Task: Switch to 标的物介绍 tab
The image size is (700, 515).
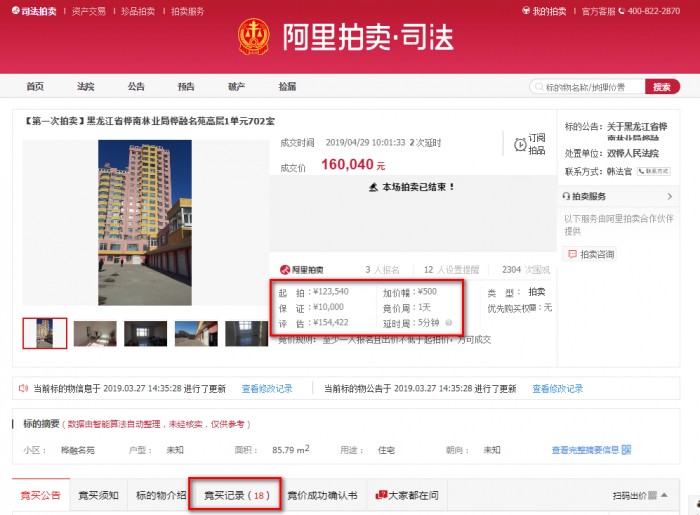Action: tap(161, 495)
